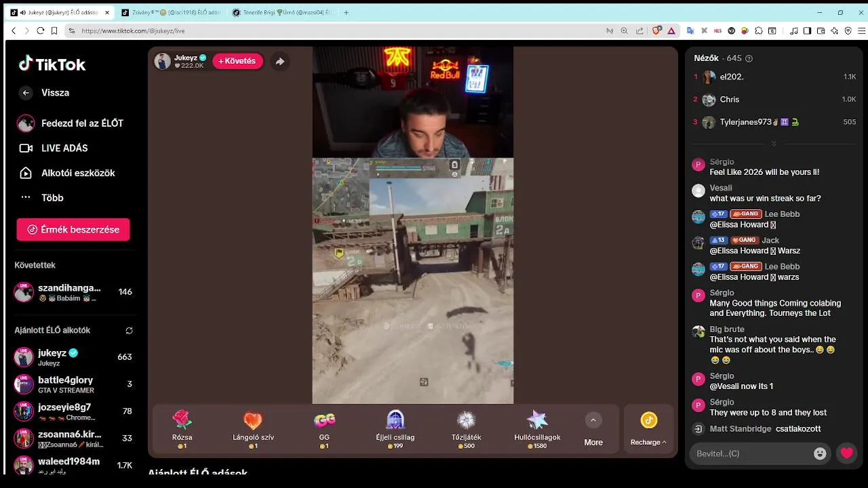Open the HLS extension icon
The width and height of the screenshot is (868, 488).
point(717,30)
